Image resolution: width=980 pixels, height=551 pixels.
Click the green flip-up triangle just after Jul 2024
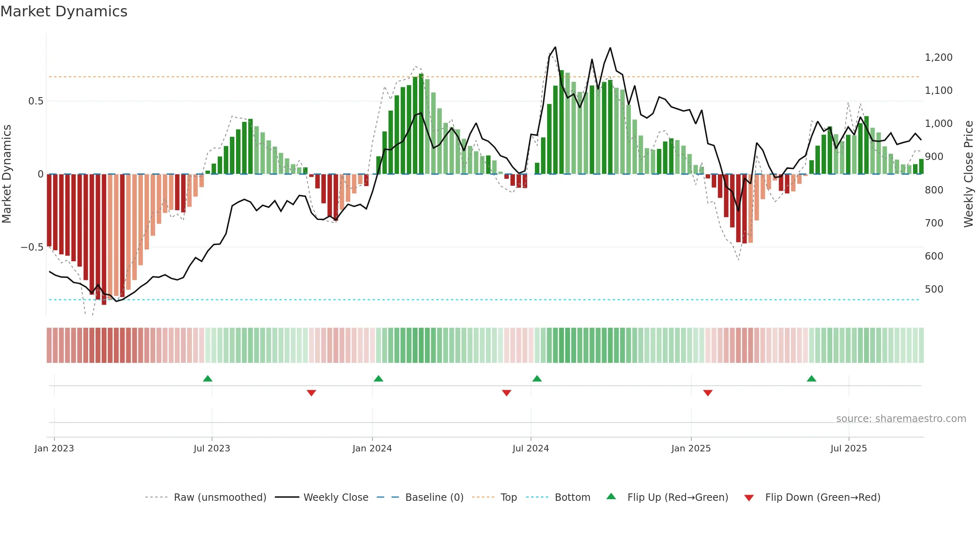pyautogui.click(x=537, y=378)
